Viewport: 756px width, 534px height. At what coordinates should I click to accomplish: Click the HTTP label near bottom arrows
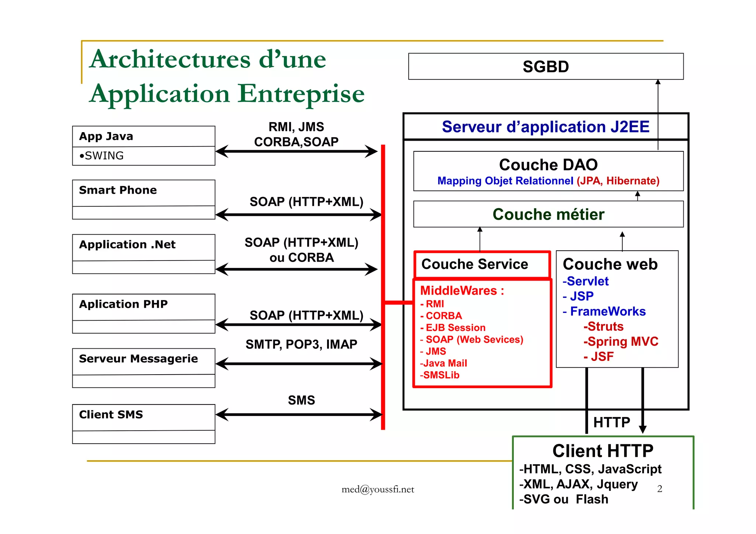611,422
